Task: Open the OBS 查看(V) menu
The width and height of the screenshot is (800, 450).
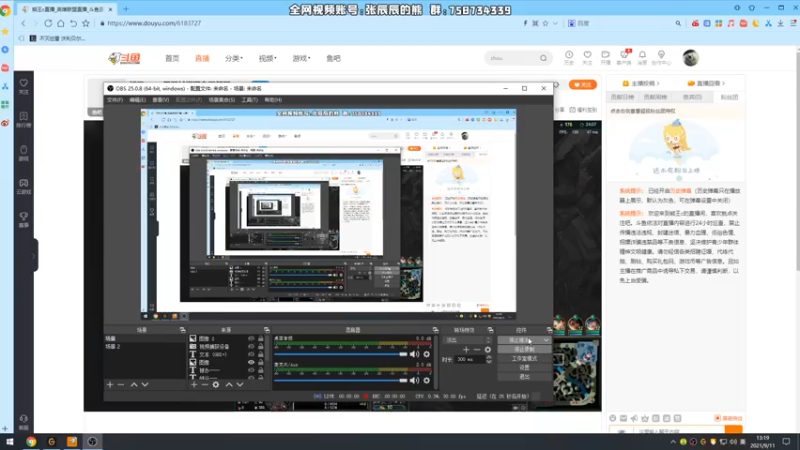Action: point(161,100)
